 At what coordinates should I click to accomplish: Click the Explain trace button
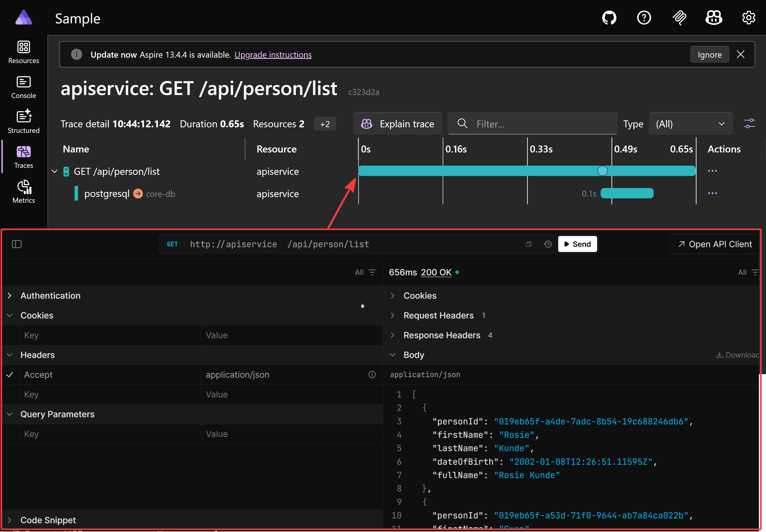click(x=398, y=124)
